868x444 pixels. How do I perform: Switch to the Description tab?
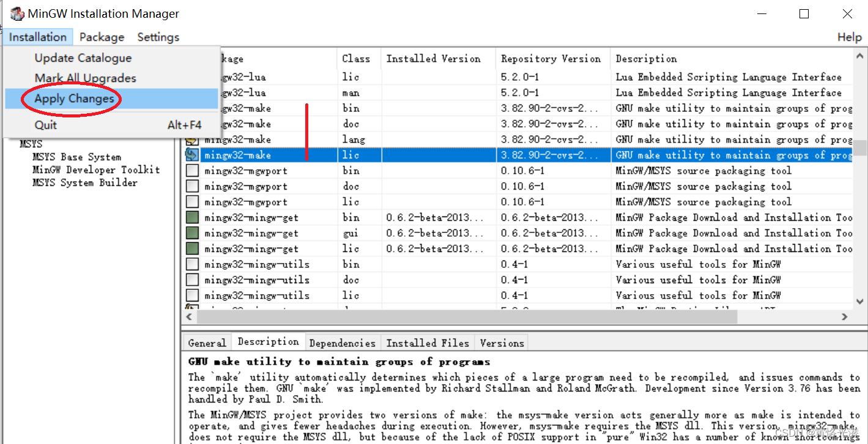(268, 342)
